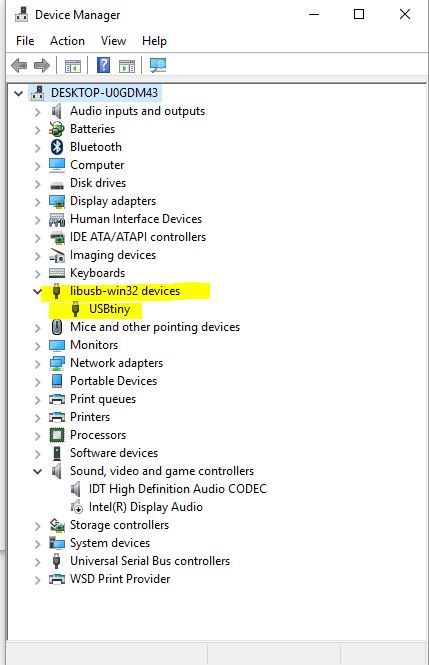
Task: Collapse the libusb-win32 devices node
Action: click(x=38, y=291)
